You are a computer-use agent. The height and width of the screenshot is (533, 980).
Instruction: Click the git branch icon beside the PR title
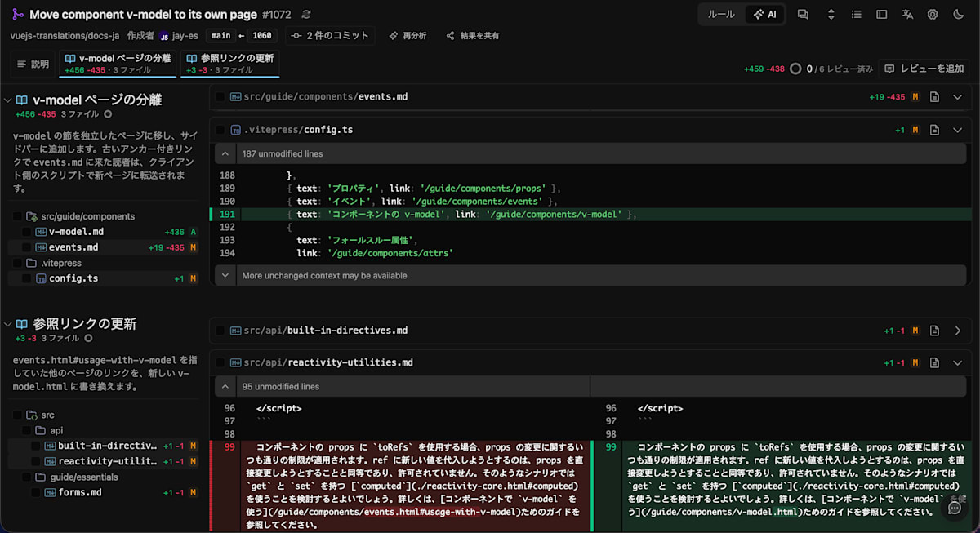17,15
